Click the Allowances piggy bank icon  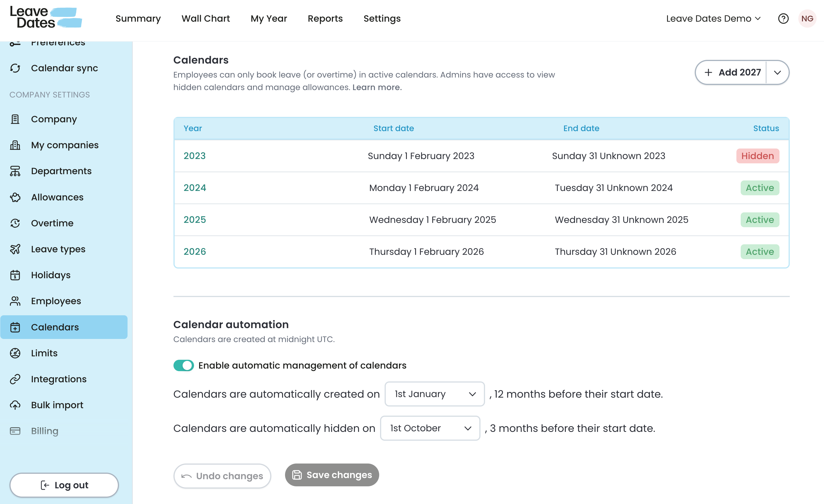(x=15, y=197)
